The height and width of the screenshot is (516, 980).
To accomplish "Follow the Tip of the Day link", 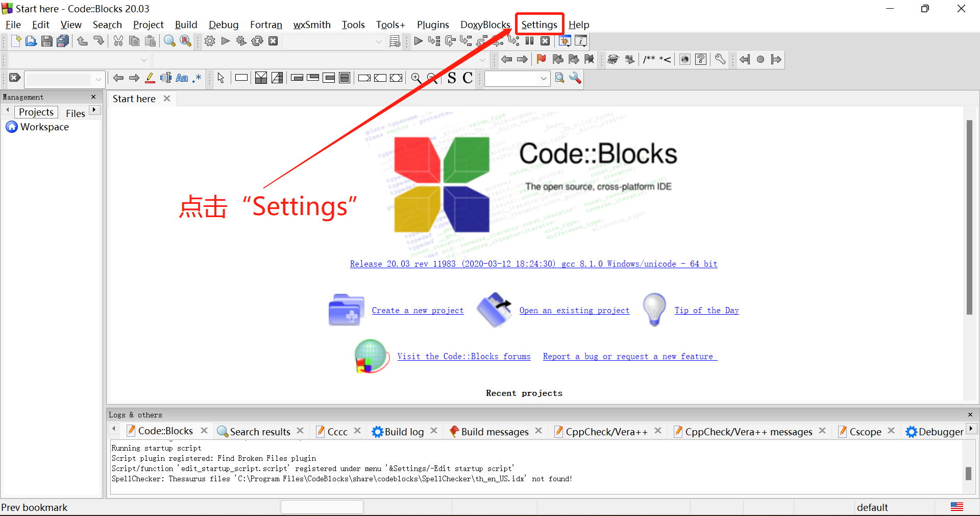I will click(706, 310).
